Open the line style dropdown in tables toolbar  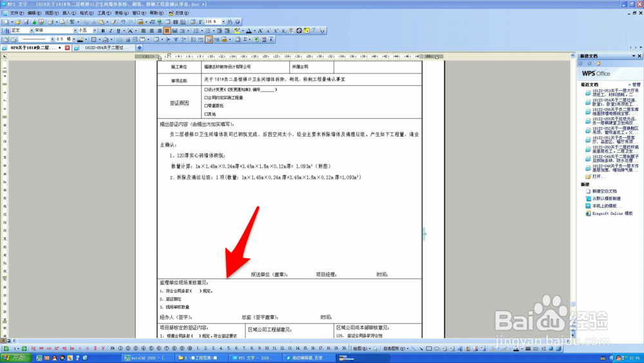[x=52, y=39]
